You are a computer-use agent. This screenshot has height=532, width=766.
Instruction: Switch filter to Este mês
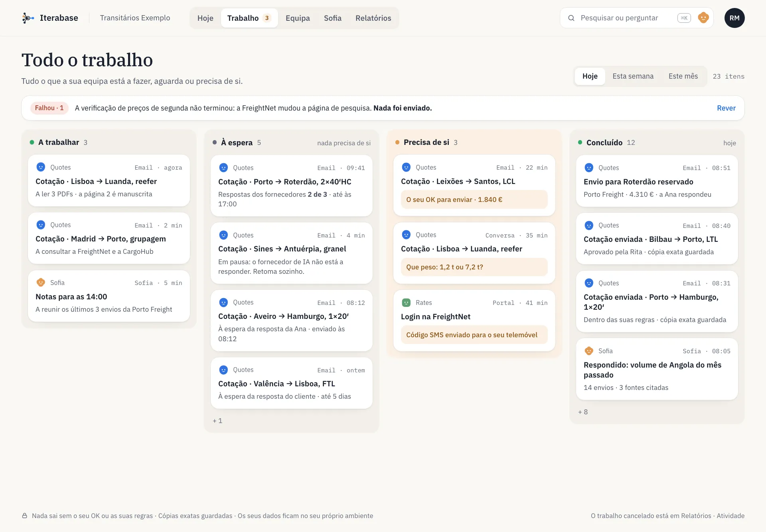(x=683, y=76)
